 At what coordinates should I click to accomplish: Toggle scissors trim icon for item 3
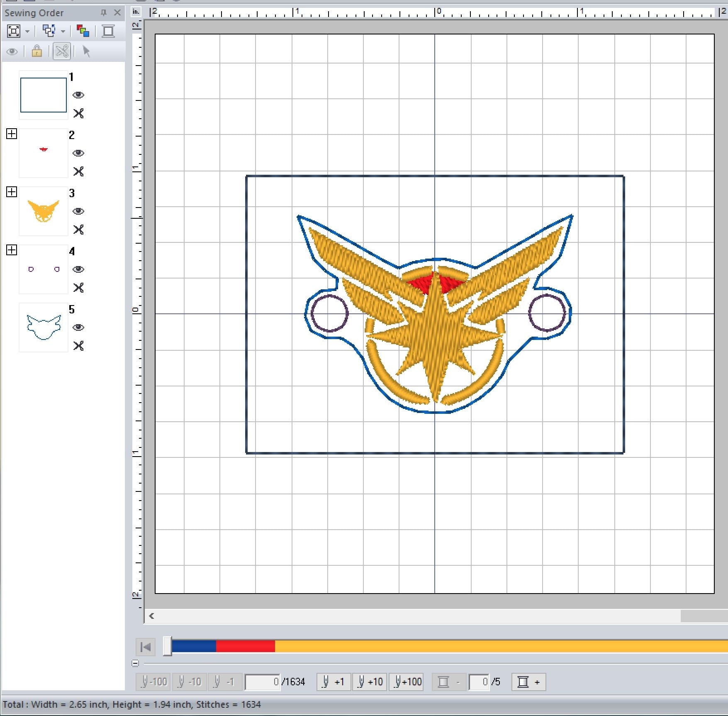(x=78, y=230)
